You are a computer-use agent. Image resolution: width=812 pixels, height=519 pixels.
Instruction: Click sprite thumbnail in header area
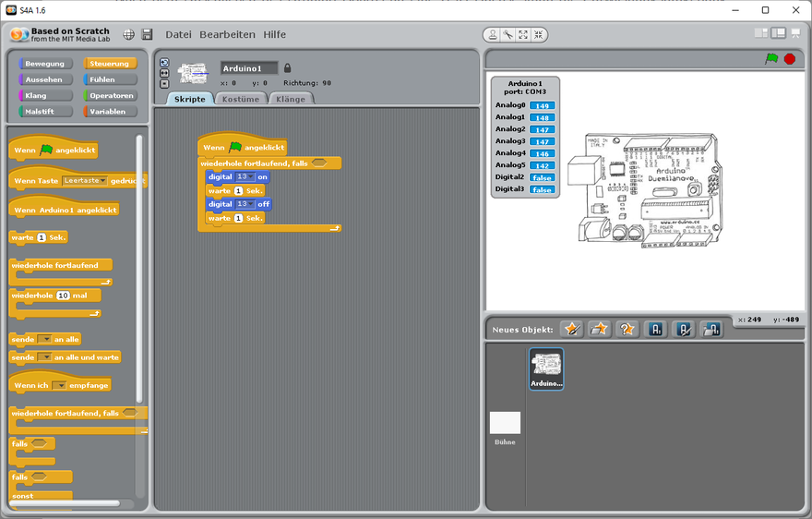pos(193,73)
